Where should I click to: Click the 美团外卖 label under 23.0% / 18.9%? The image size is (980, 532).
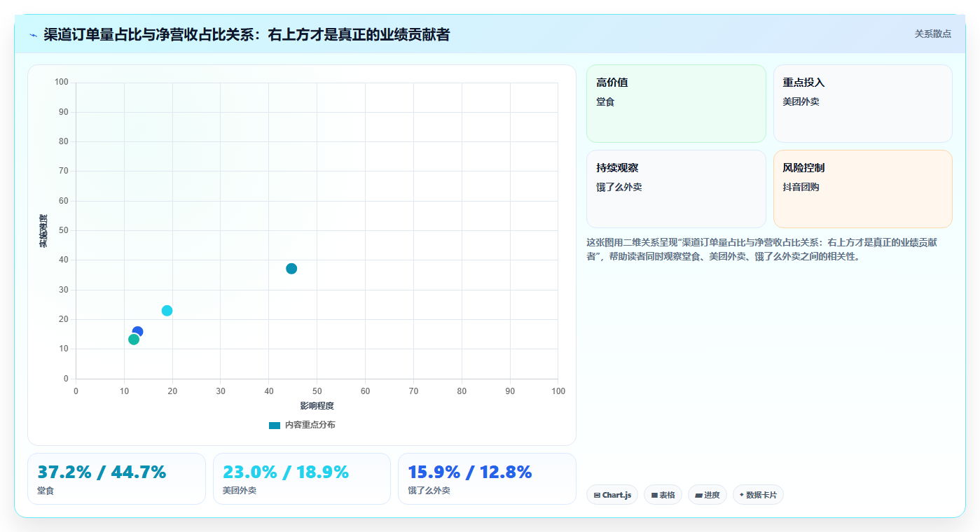click(240, 491)
